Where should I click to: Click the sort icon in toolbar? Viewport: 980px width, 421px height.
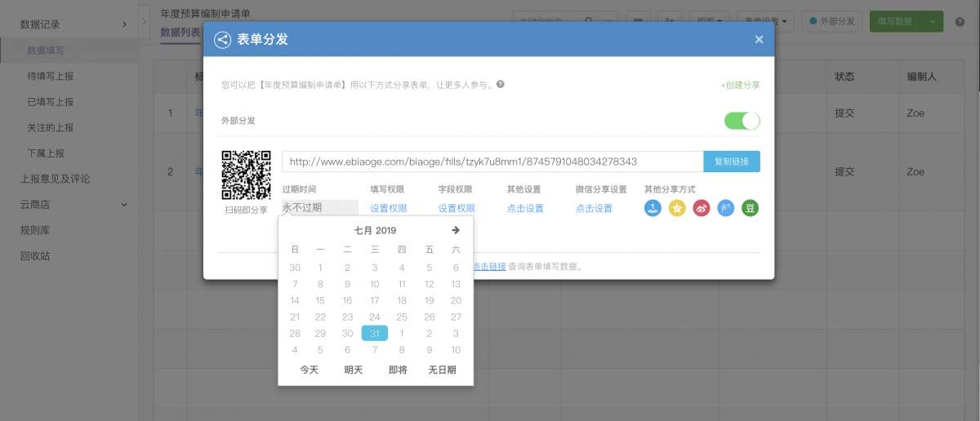670,21
